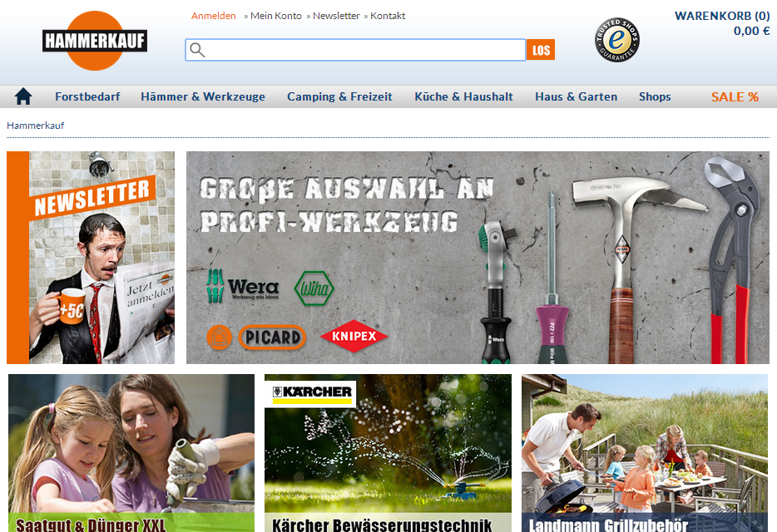Click the Wera ratchet tool image

click(496, 293)
